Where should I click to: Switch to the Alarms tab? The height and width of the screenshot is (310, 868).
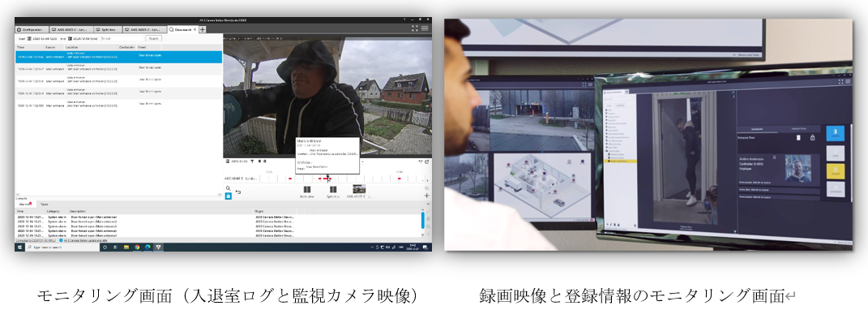[24, 204]
